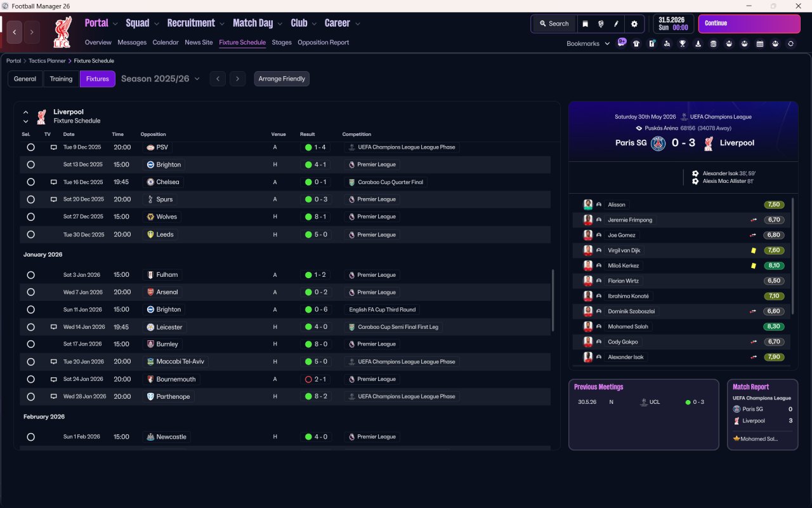Expand the Match Day menu chevron
This screenshot has height=508, width=812.
(x=280, y=23)
